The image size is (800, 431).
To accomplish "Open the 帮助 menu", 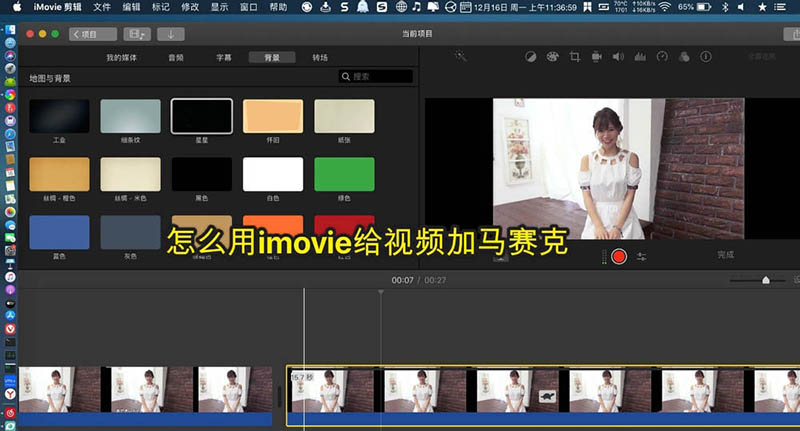I will pos(278,7).
